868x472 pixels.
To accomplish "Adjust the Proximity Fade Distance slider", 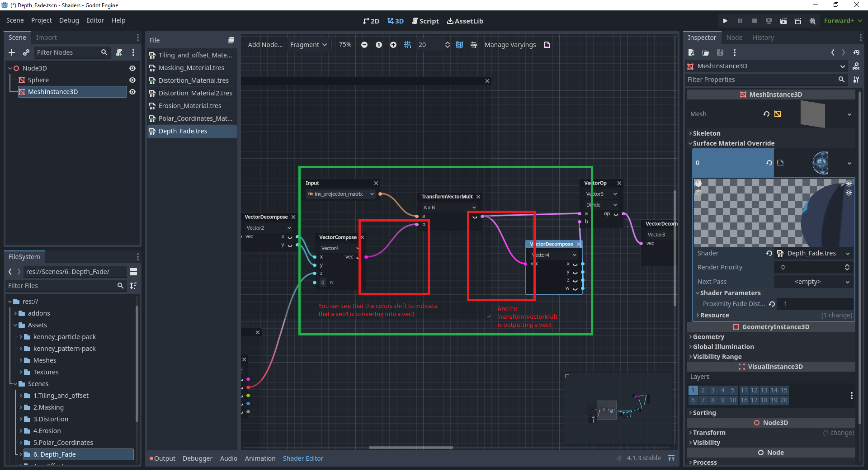I will [x=814, y=304].
